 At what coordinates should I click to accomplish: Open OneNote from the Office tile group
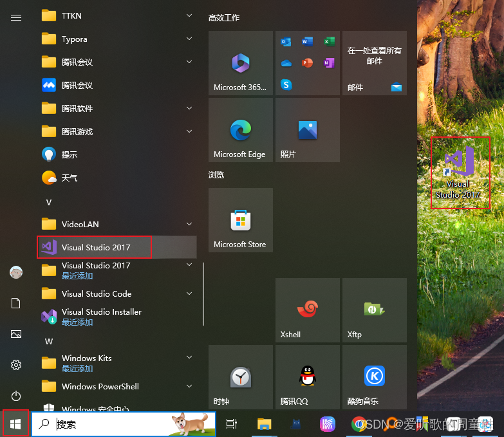pyautogui.click(x=329, y=62)
